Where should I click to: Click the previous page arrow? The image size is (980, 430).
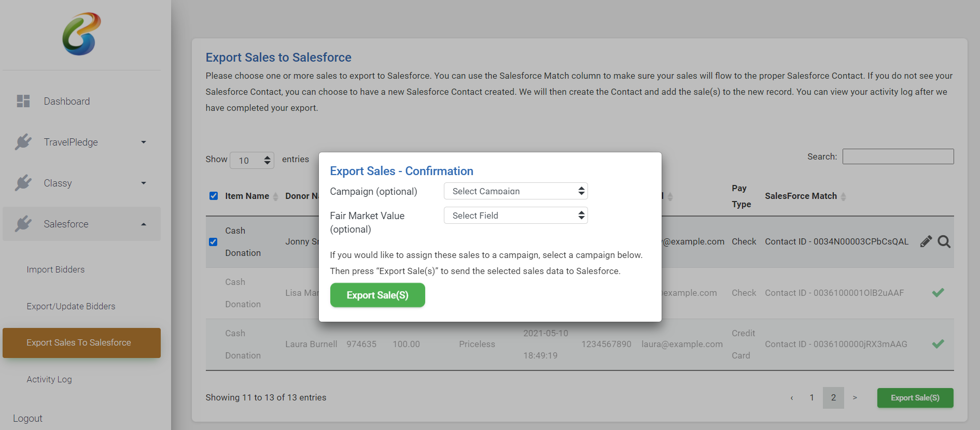click(x=792, y=398)
